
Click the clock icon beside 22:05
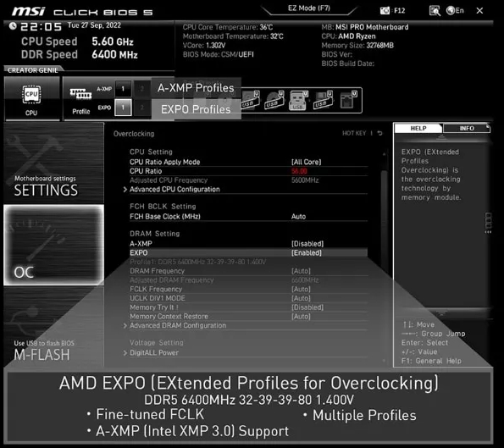13,25
